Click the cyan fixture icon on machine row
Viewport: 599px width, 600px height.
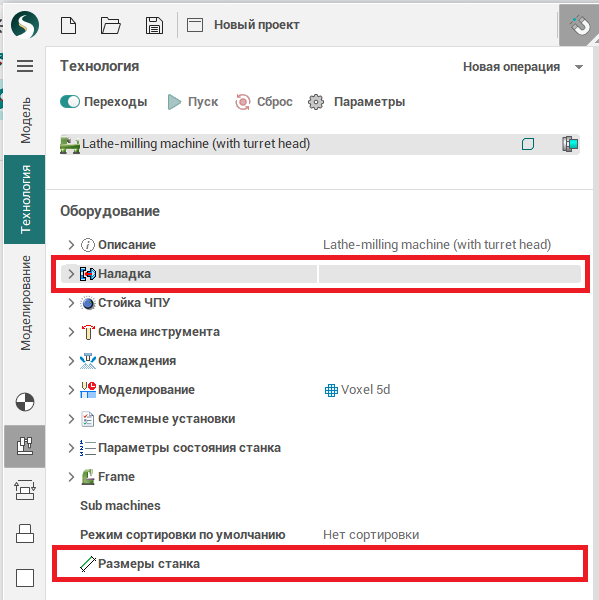point(570,144)
